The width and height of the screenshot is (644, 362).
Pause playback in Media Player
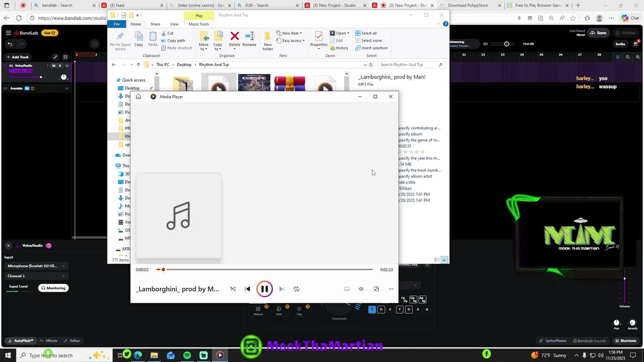[x=264, y=289]
